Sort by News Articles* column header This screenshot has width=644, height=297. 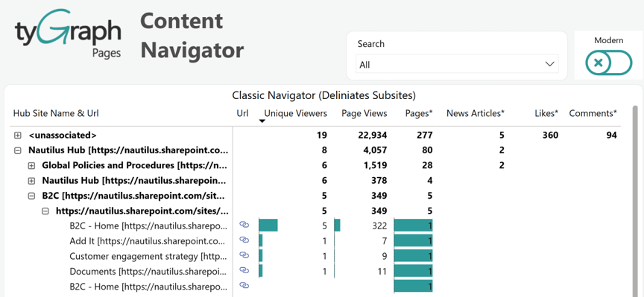click(476, 113)
